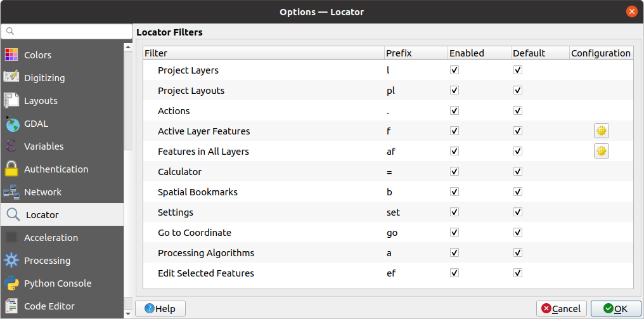
Task: Go to the Variables options page
Action: 44,146
